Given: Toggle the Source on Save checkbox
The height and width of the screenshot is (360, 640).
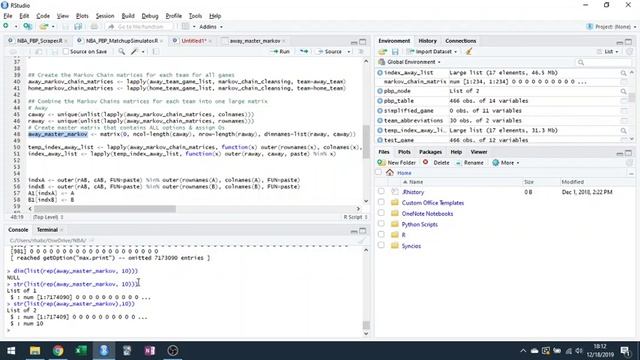Looking at the screenshot, I should coord(66,51).
